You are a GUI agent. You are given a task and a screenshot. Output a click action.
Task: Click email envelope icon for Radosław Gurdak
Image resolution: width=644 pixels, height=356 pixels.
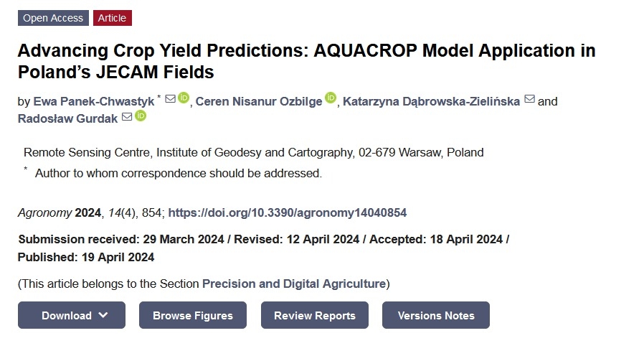[127, 117]
